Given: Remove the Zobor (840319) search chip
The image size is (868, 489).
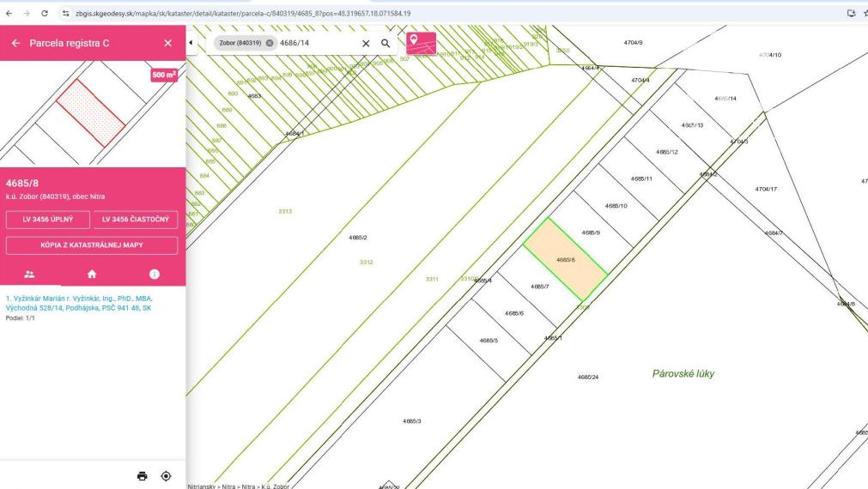Looking at the screenshot, I should [x=270, y=43].
